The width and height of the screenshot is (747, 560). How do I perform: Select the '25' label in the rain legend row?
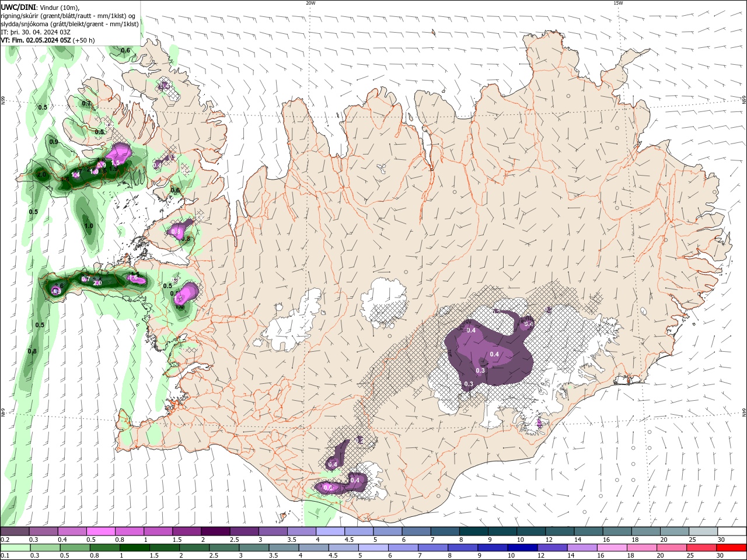click(690, 556)
